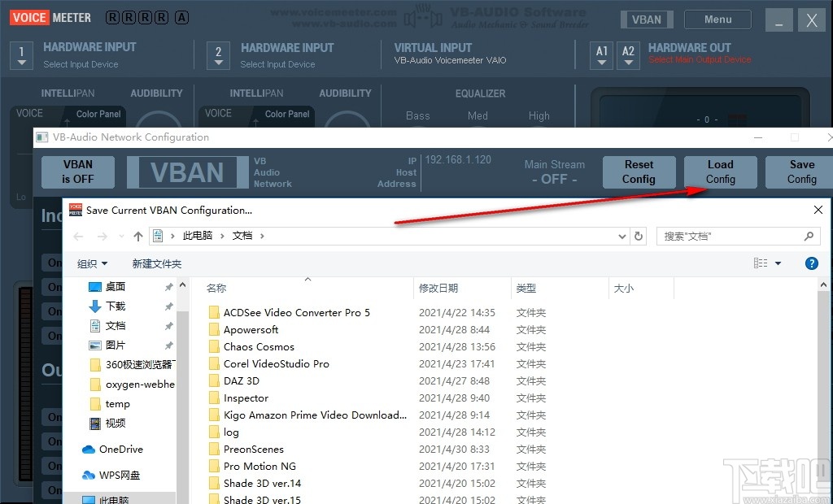Select the Kigo Amazon Prime Video Download folder
The width and height of the screenshot is (833, 504).
point(315,415)
